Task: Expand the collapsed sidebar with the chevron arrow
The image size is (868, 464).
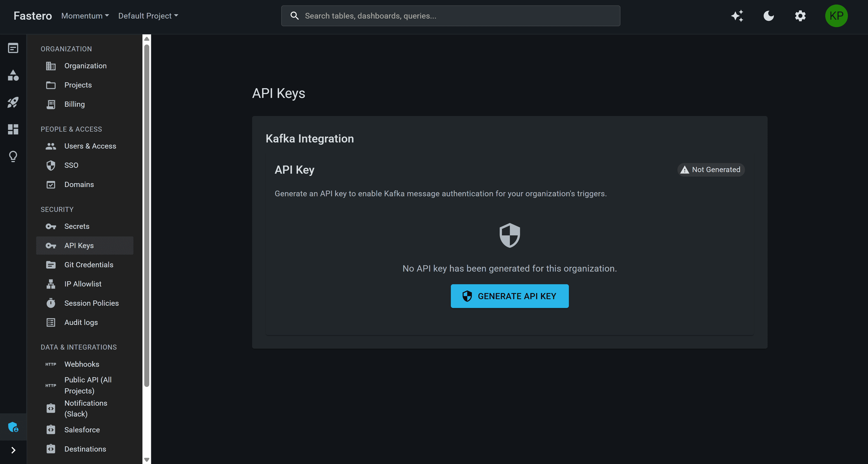Action: tap(13, 450)
